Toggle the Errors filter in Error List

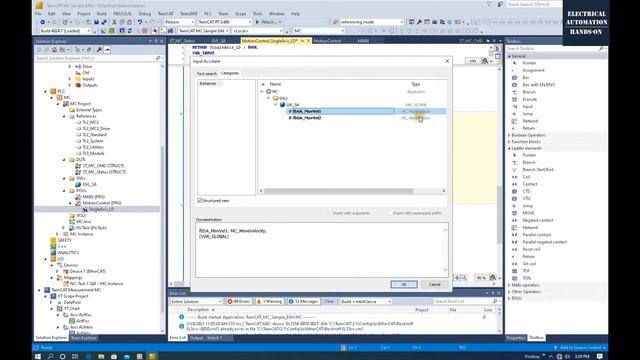(238, 301)
